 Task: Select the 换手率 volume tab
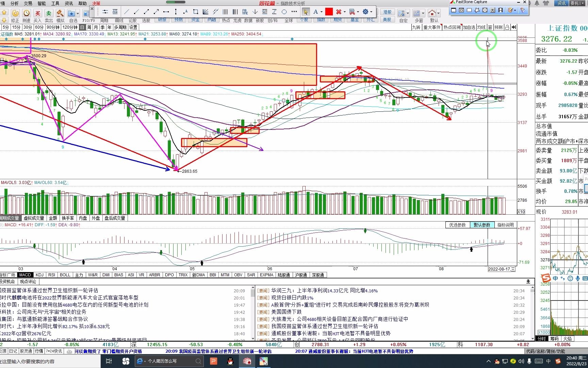(x=68, y=218)
